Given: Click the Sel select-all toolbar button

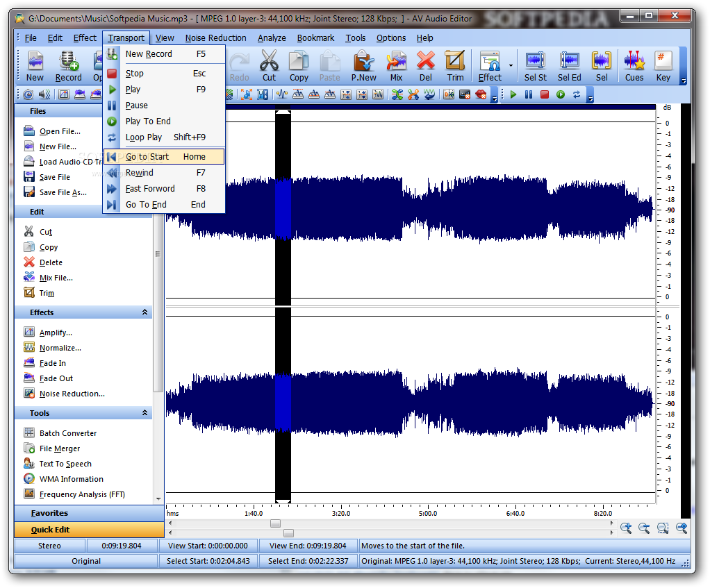Looking at the screenshot, I should coord(602,66).
